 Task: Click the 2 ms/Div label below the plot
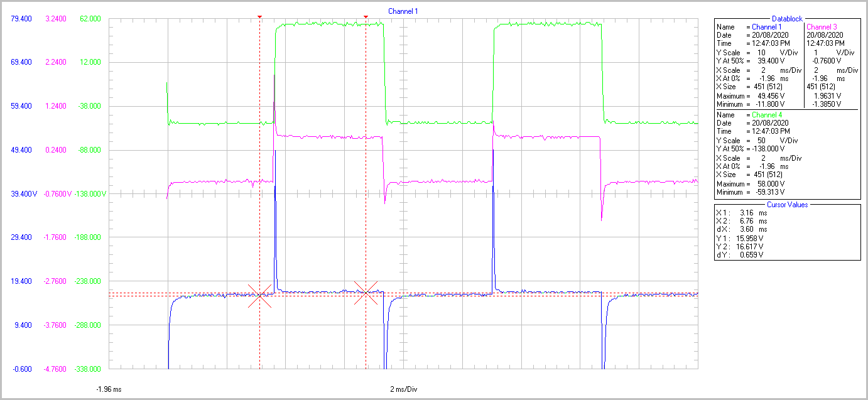[x=403, y=389]
